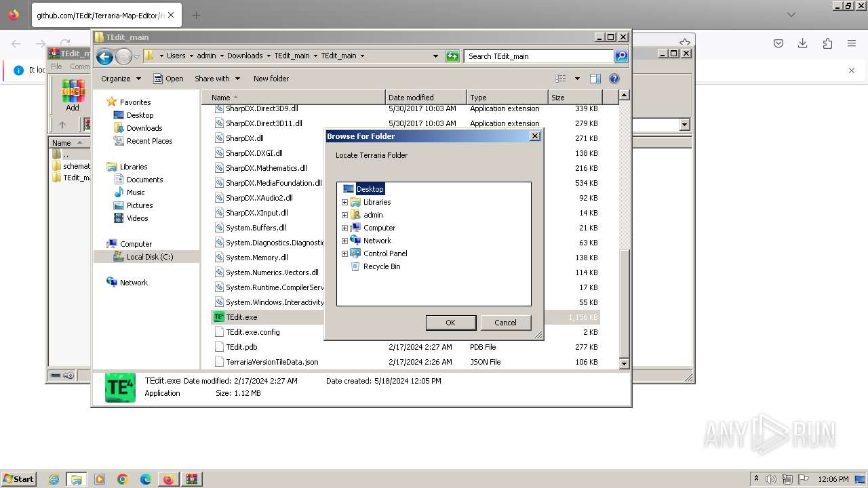Image resolution: width=868 pixels, height=488 pixels.
Task: Expand the Computer node in dialog tree
Action: (344, 228)
